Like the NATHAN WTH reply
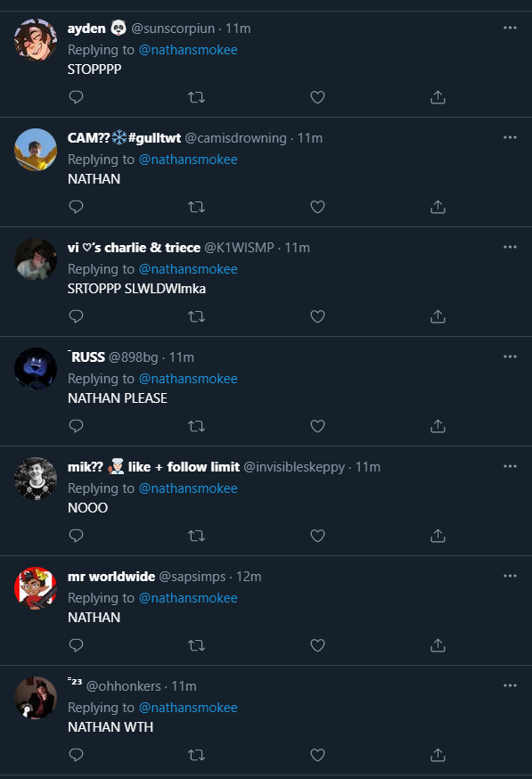Screen dimensions: 532x779 (x=317, y=755)
